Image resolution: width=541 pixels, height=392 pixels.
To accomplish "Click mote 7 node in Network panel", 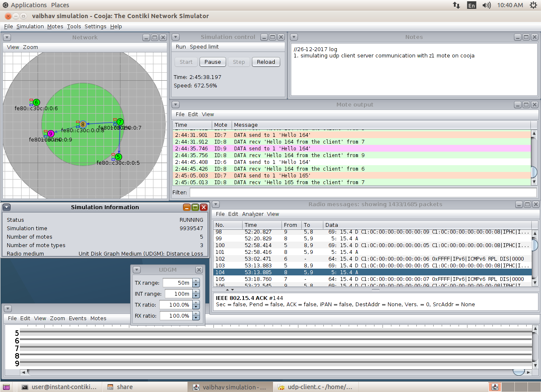I will point(120,122).
